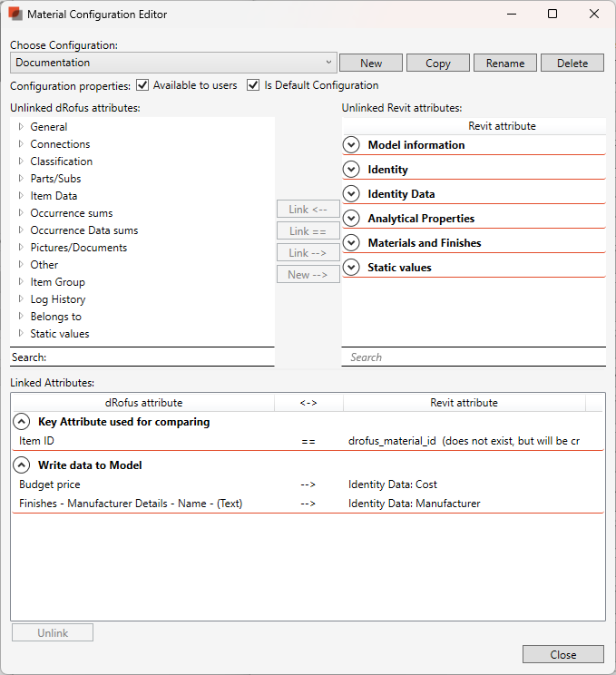The image size is (616, 675).
Task: Collapse the Key Attribute used for comparing group
Action: pyautogui.click(x=21, y=422)
